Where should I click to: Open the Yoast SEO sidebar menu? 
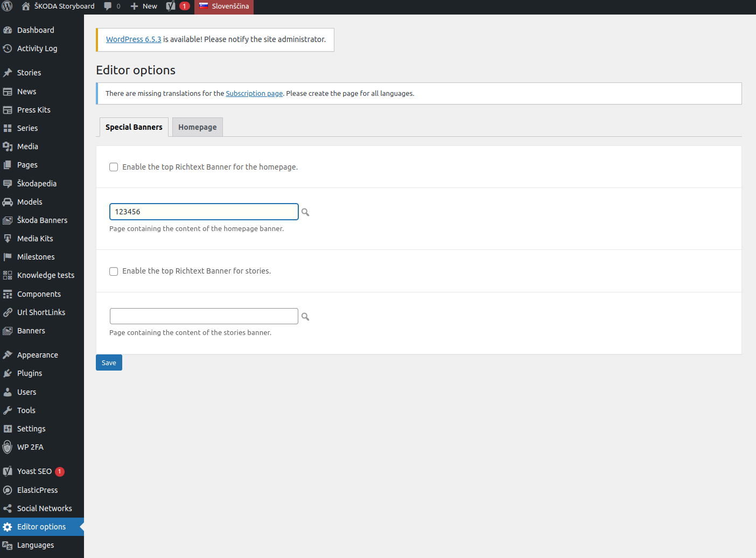click(x=42, y=471)
